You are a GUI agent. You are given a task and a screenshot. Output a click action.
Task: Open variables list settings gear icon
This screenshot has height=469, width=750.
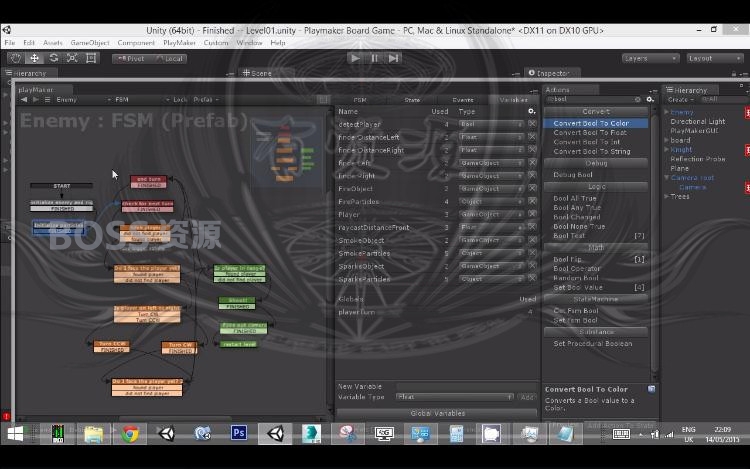(531, 111)
